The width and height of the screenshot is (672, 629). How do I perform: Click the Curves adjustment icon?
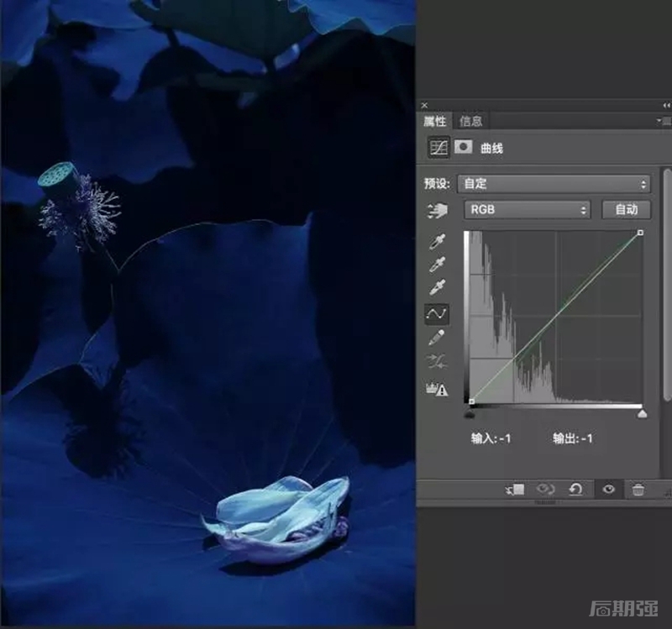438,148
